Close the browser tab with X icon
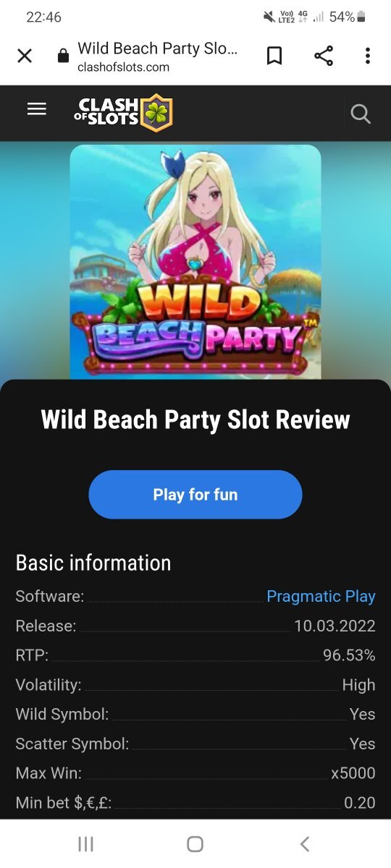 click(25, 56)
